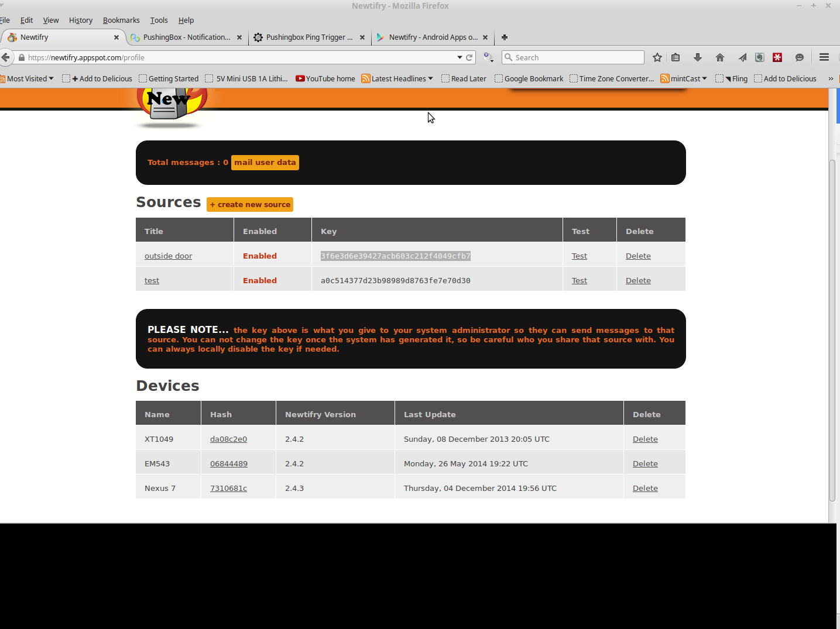The image size is (840, 629).
Task: Delete the XT1049 device
Action: 645,439
